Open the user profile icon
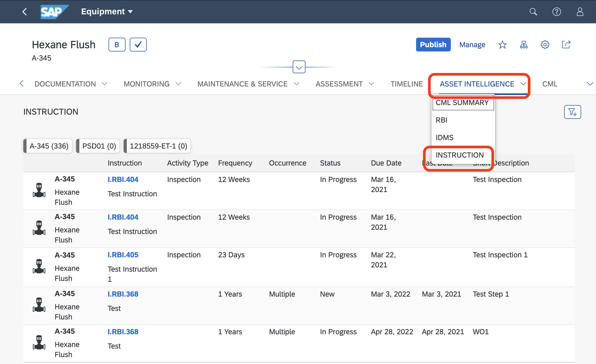Viewport: 596px width, 364px height. [x=580, y=12]
